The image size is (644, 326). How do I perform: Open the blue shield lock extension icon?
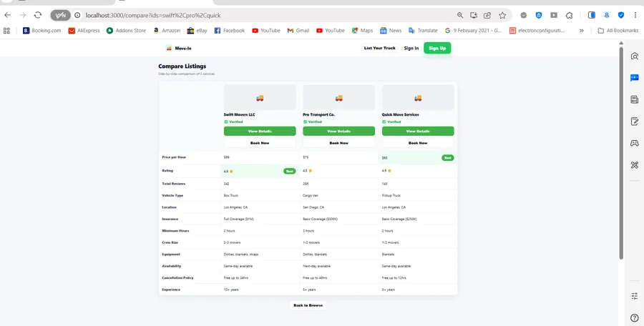[538, 15]
